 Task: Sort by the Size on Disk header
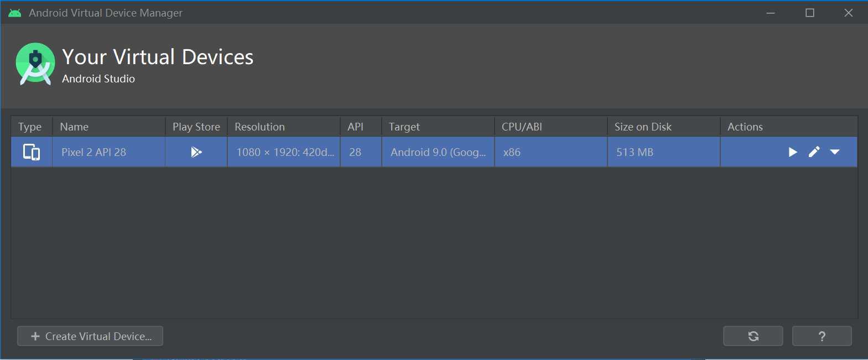(664, 127)
